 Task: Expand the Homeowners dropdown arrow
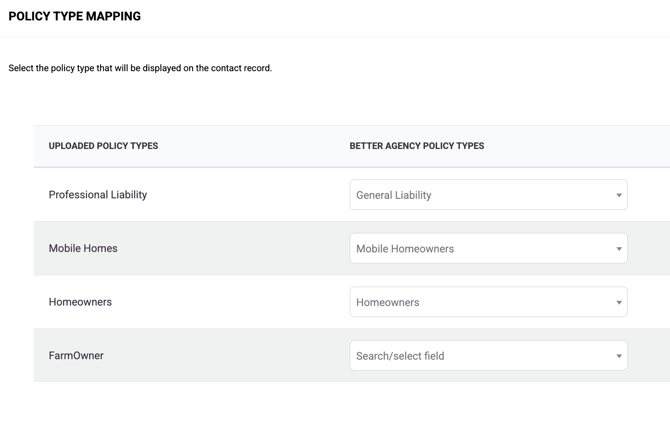click(x=618, y=302)
